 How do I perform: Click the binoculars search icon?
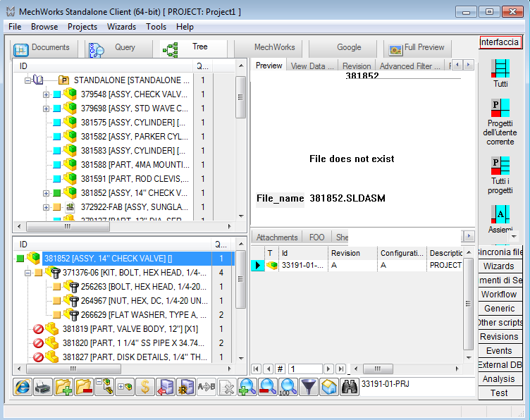click(349, 387)
